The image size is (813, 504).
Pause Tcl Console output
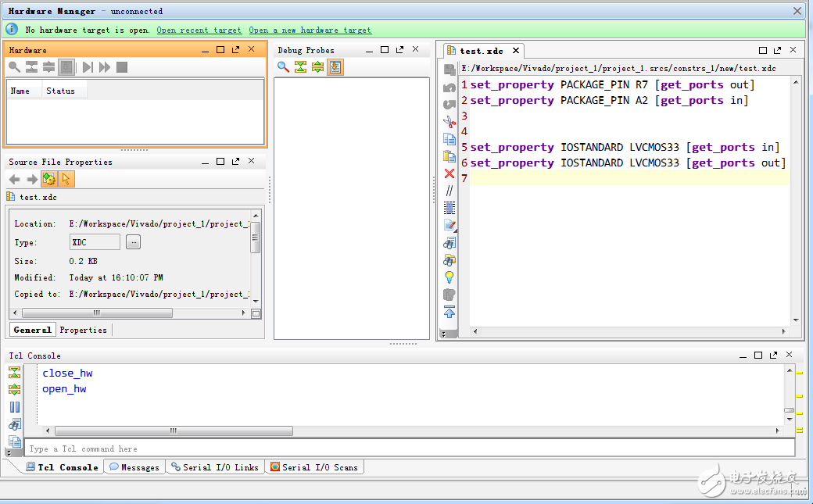[15, 406]
